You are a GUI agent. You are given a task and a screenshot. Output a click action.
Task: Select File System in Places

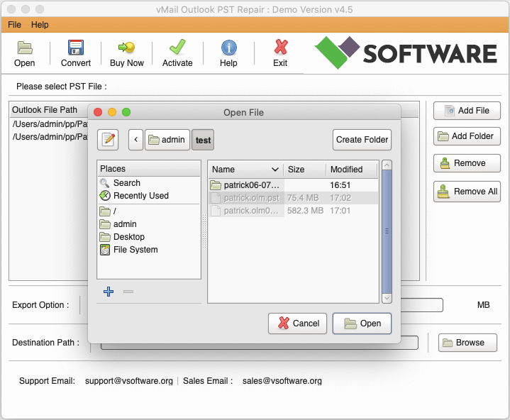[x=149, y=250]
